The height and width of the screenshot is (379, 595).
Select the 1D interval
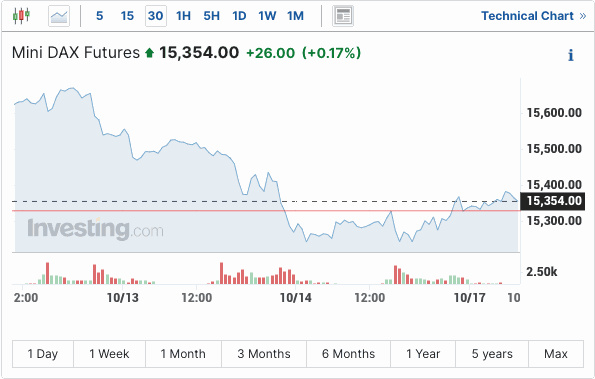(x=239, y=16)
